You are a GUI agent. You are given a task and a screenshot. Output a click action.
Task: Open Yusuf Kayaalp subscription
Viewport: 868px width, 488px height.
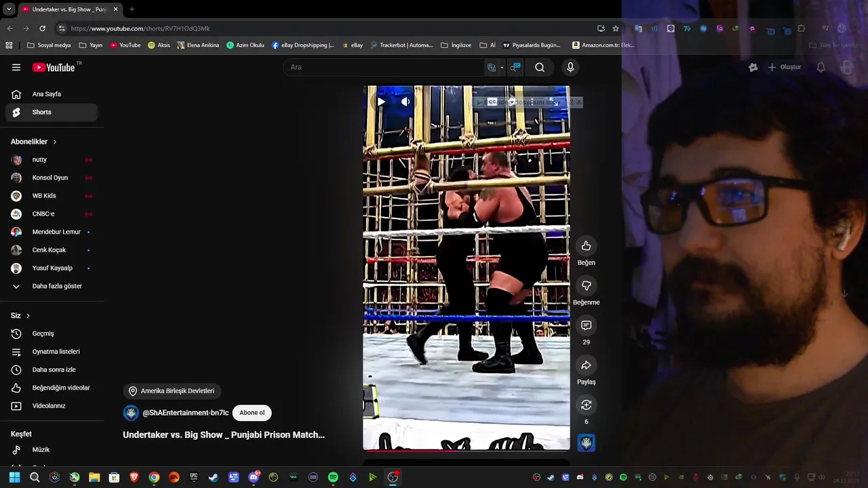(52, 268)
